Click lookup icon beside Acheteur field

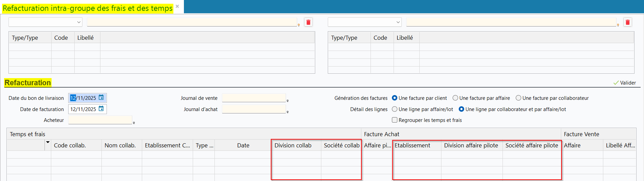pos(134,123)
